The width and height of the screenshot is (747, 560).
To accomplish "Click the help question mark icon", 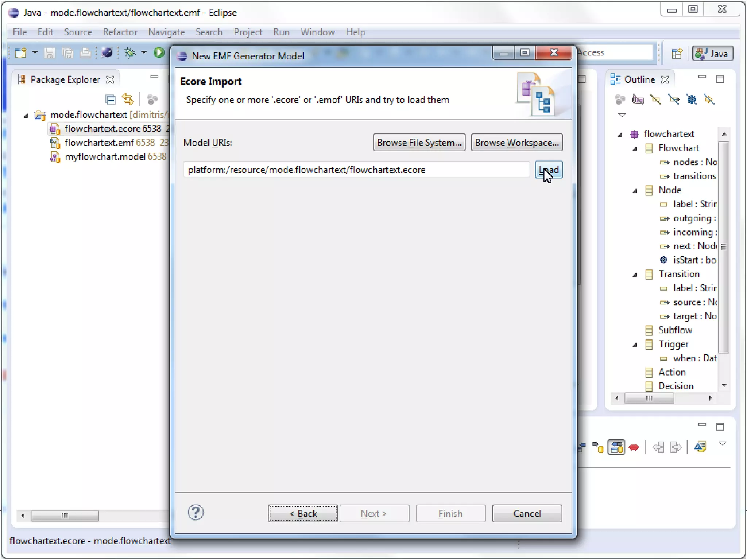I will pyautogui.click(x=196, y=513).
